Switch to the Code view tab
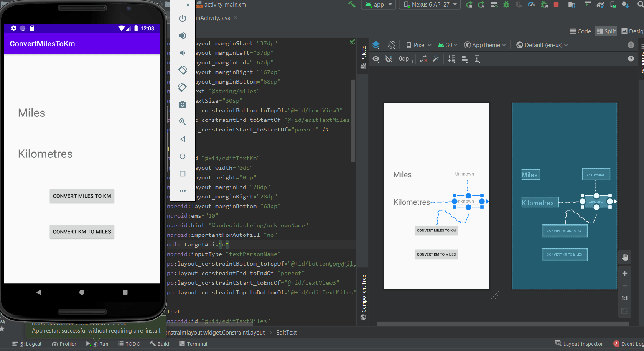This screenshot has width=644, height=351. tap(580, 31)
